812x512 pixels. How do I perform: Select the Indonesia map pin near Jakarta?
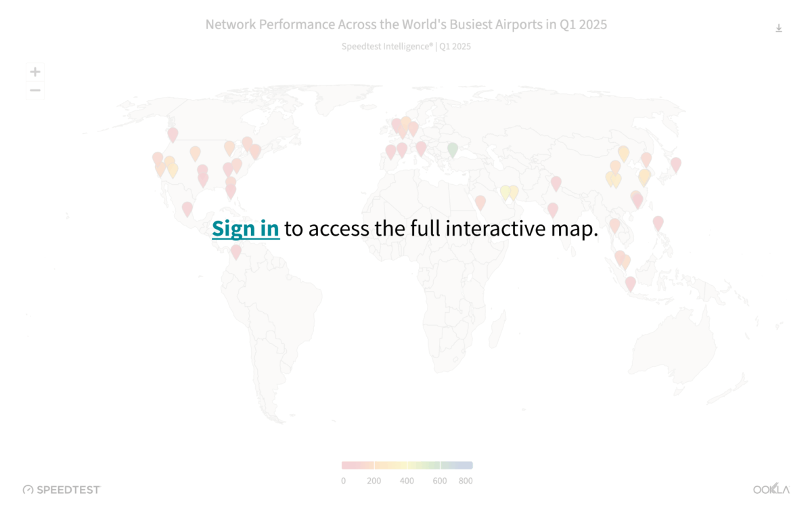pos(630,283)
